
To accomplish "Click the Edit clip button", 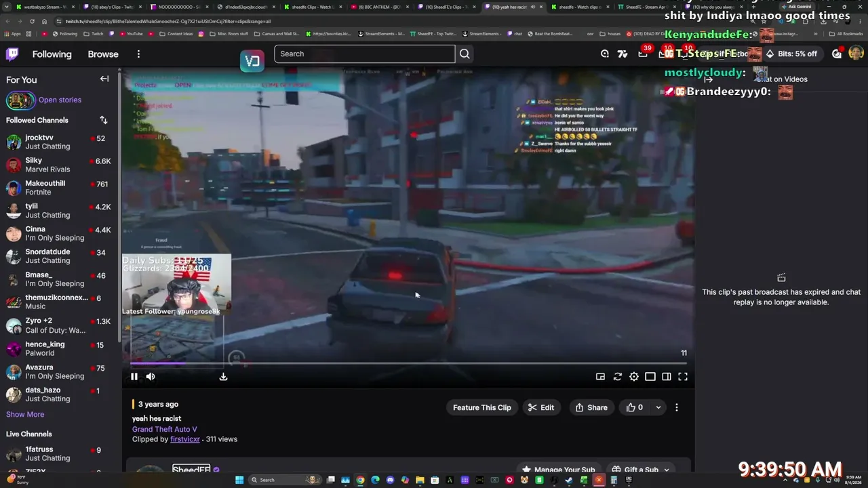I will (541, 407).
